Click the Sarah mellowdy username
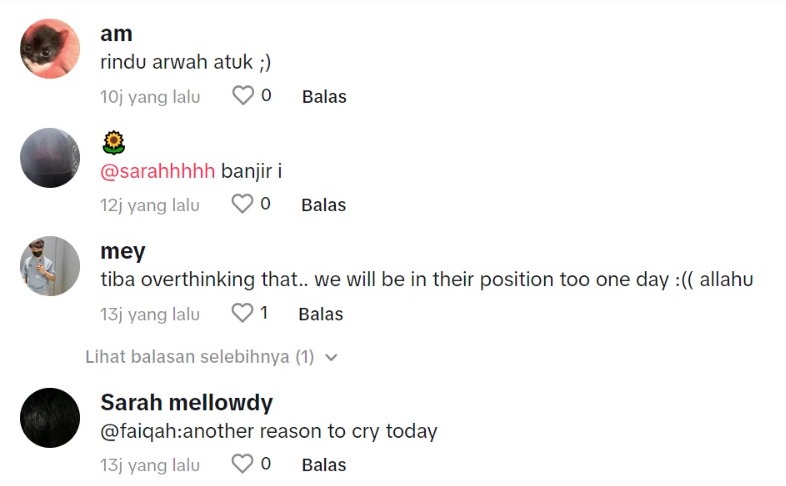Screen dimensions: 786x486 point(186,403)
